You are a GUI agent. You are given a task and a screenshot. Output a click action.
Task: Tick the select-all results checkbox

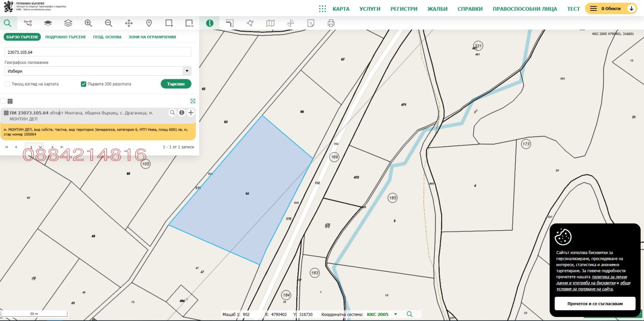tap(3, 101)
